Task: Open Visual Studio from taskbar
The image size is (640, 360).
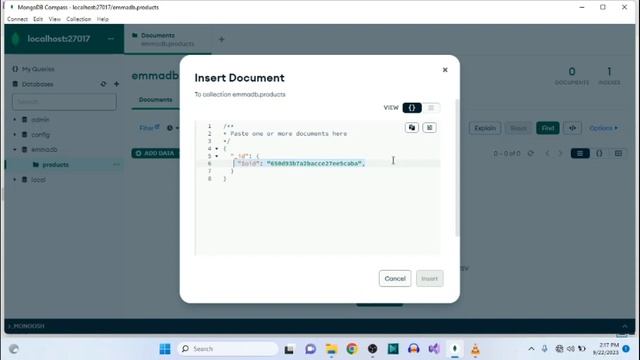Action: coord(434,349)
